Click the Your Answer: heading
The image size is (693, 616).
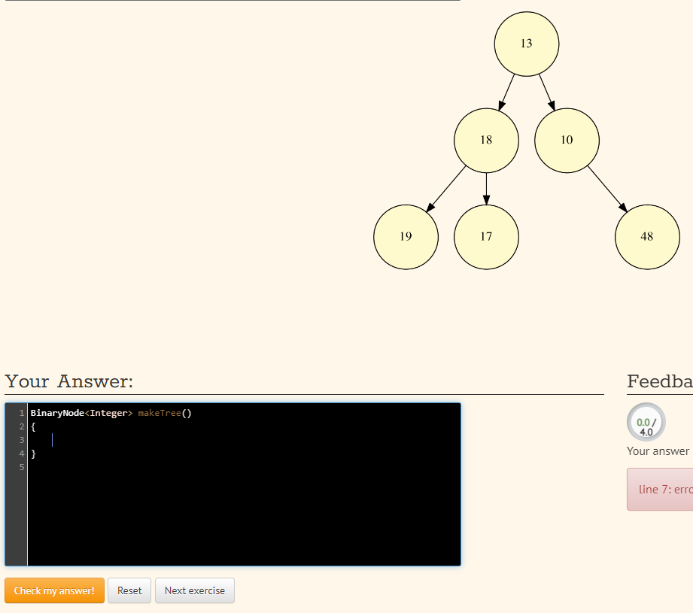tap(68, 381)
